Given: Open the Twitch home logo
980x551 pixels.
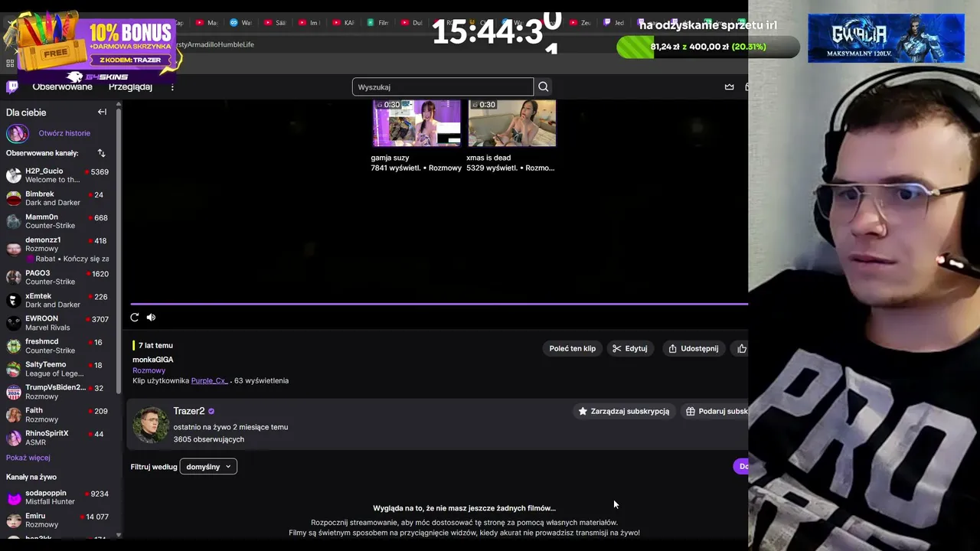Looking at the screenshot, I should [x=12, y=86].
